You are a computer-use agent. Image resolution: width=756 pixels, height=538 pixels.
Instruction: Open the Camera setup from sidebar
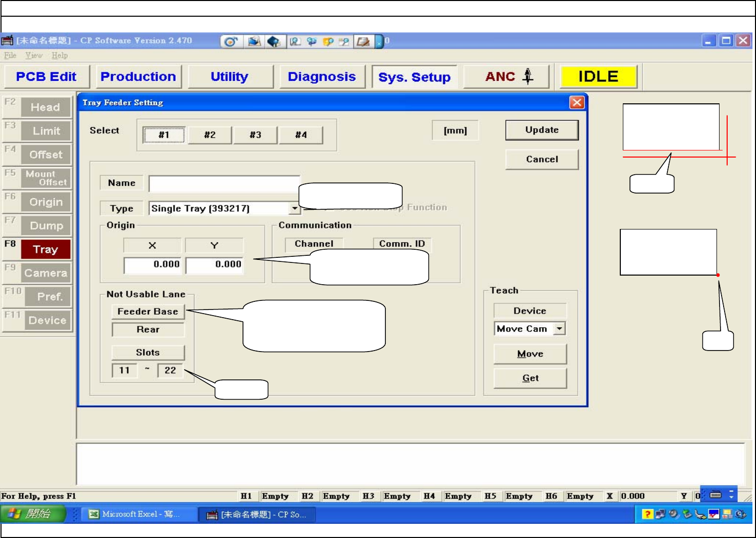point(46,273)
